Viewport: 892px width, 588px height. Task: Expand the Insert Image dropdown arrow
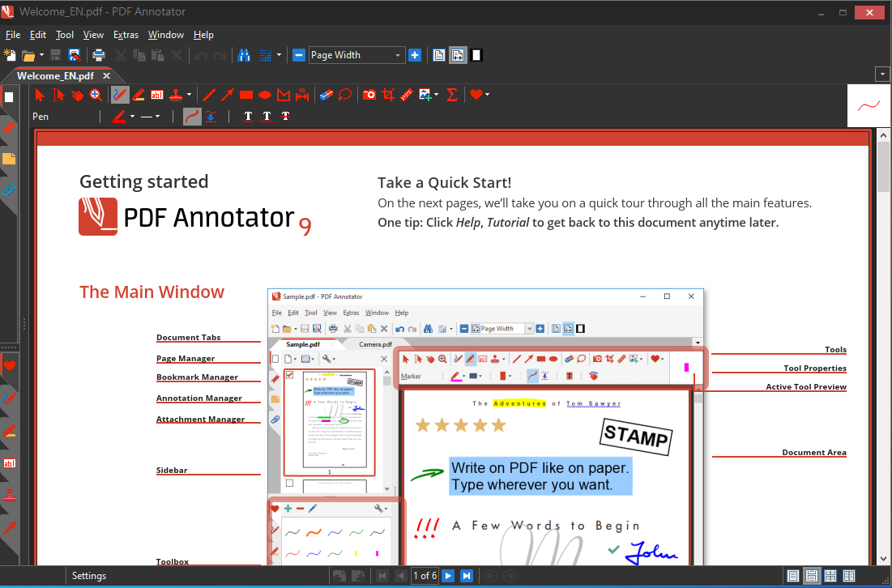point(437,95)
